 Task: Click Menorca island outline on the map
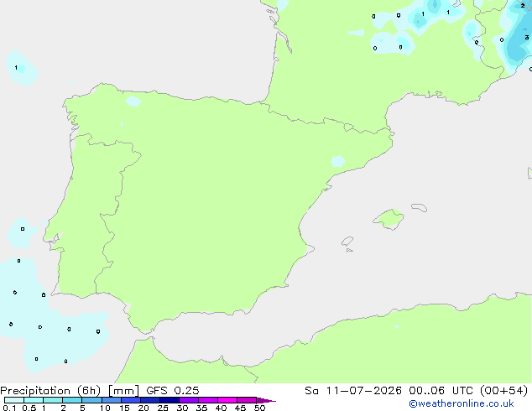click(420, 207)
